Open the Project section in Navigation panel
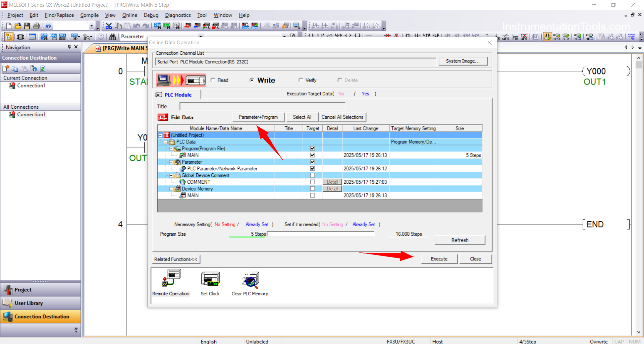Image resolution: width=644 pixels, height=344 pixels. point(40,290)
